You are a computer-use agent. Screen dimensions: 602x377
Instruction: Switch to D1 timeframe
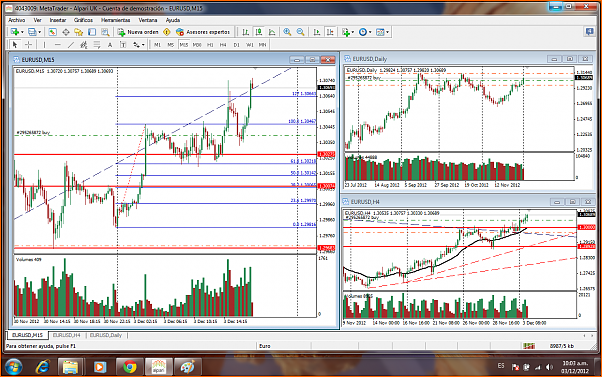coord(236,45)
